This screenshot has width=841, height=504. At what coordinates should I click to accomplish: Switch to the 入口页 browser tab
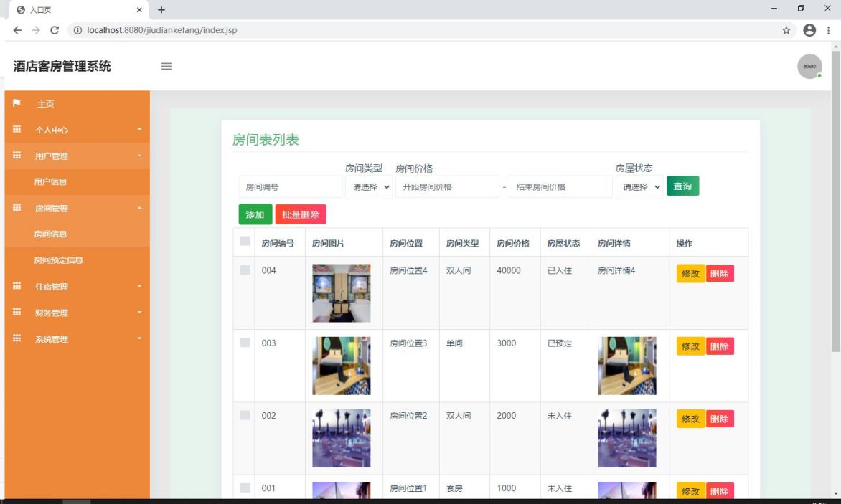tap(79, 9)
